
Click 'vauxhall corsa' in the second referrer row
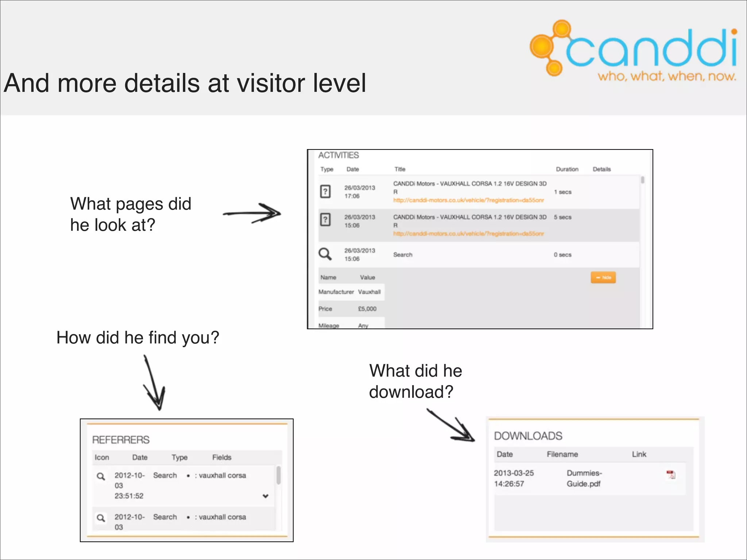coord(222,517)
